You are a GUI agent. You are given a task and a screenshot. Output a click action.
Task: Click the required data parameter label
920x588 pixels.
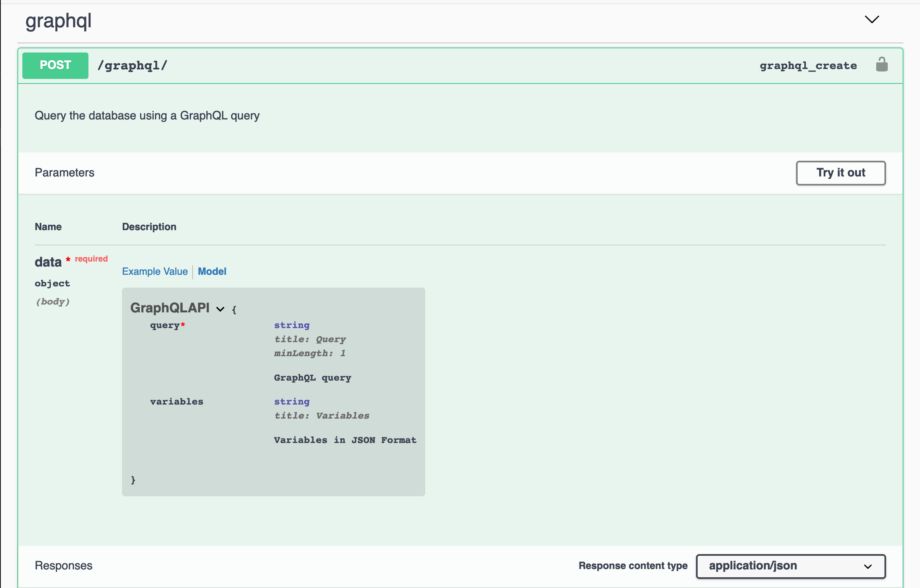pyautogui.click(x=48, y=262)
